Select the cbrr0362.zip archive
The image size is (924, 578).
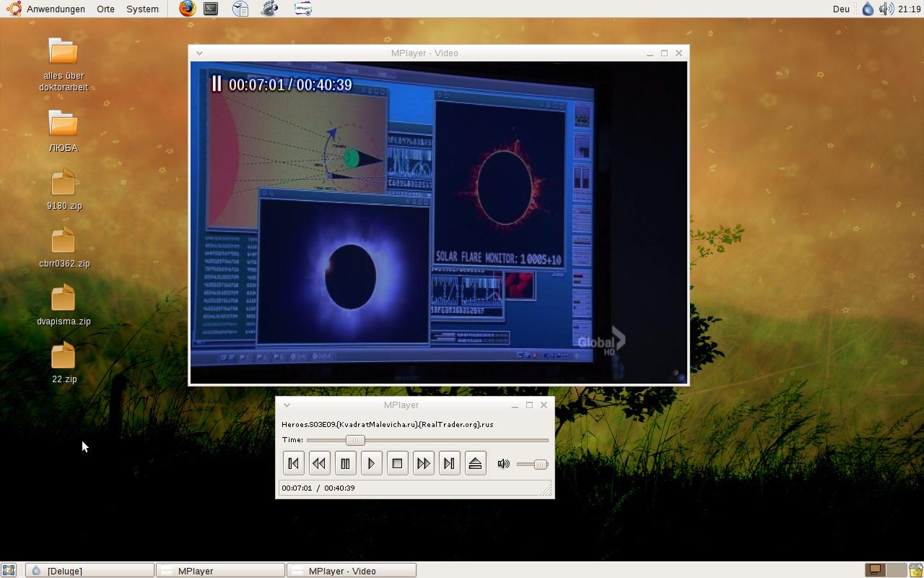tap(64, 247)
